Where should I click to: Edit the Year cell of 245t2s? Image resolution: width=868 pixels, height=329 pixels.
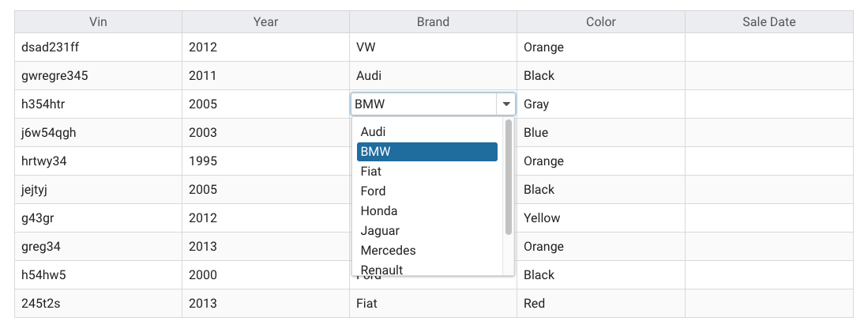[265, 304]
